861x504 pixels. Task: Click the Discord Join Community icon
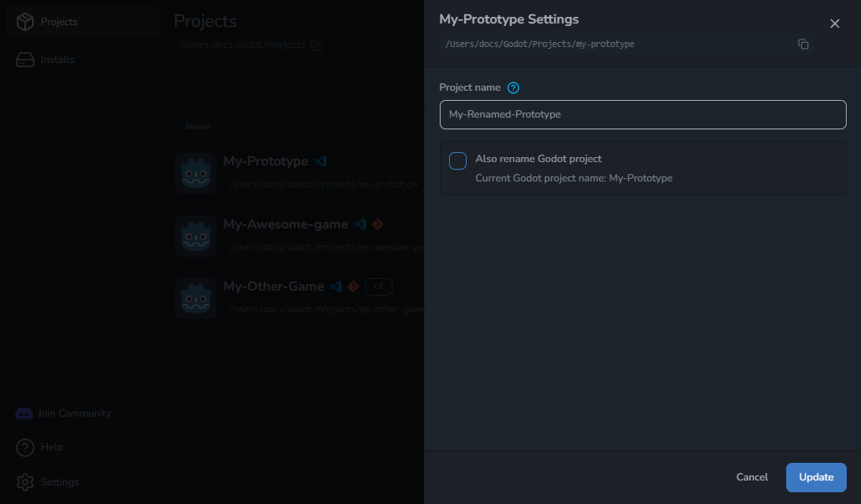tap(24, 413)
